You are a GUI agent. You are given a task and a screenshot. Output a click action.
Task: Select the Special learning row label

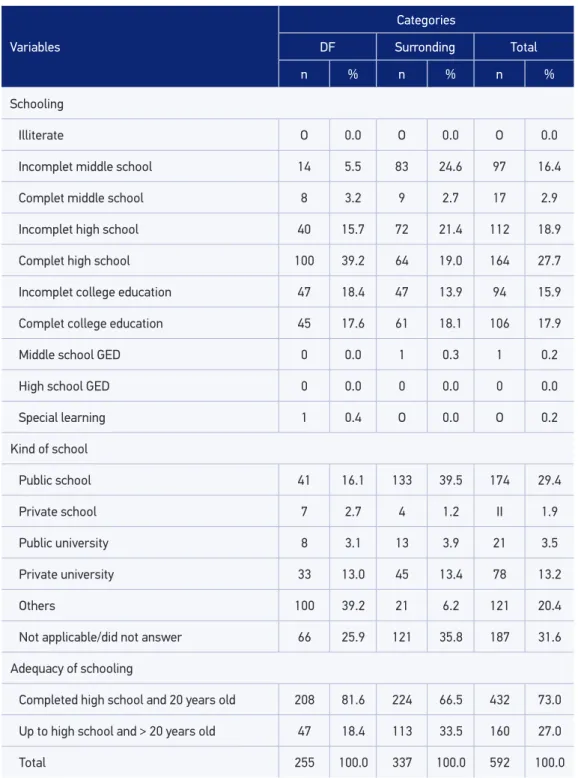click(62, 417)
